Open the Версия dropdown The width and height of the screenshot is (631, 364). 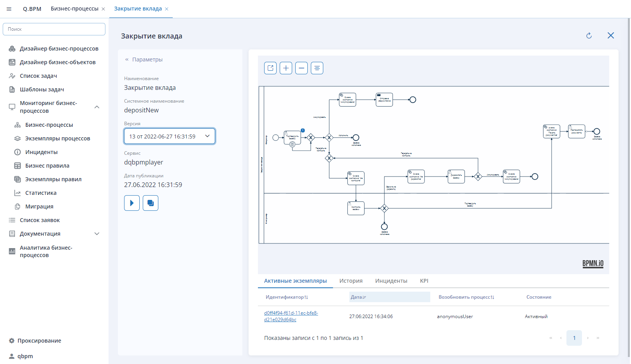click(170, 136)
